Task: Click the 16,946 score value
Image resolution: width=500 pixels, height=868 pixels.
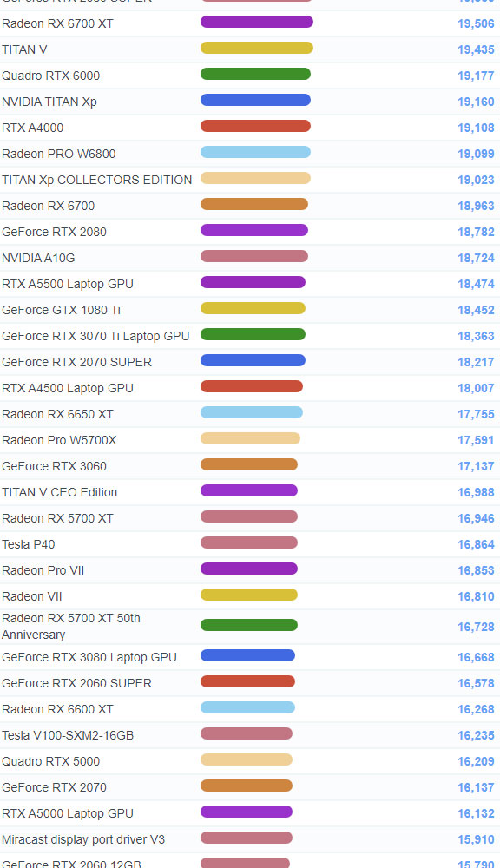Action: pos(476,518)
